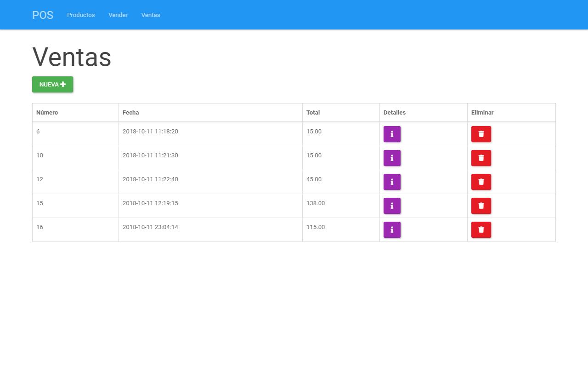Click the green NUEVA button
588x368 pixels.
click(52, 85)
